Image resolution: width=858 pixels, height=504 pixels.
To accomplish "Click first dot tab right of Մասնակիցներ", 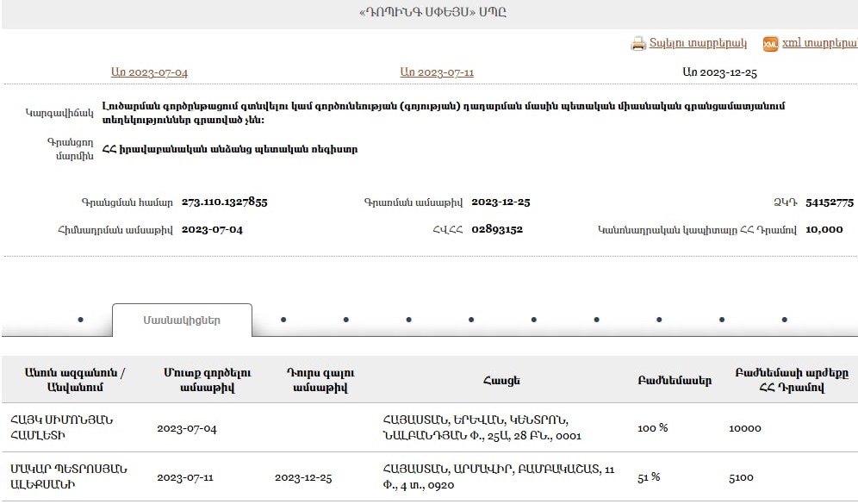I will [x=283, y=320].
